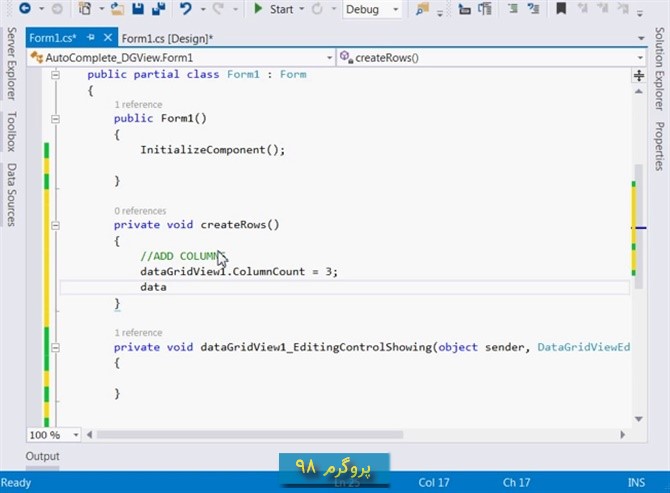The image size is (670, 493).
Task: Click 'InitializeComponent();' in the code
Action: (x=212, y=150)
